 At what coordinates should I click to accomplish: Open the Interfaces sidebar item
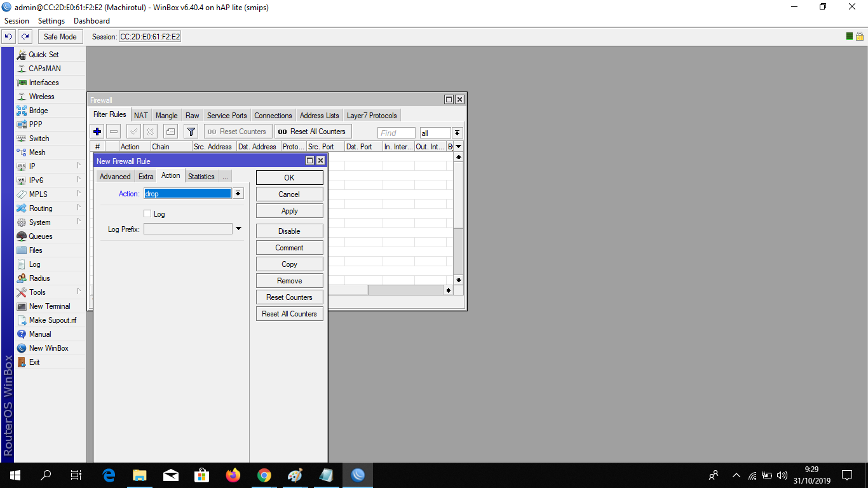pyautogui.click(x=50, y=83)
